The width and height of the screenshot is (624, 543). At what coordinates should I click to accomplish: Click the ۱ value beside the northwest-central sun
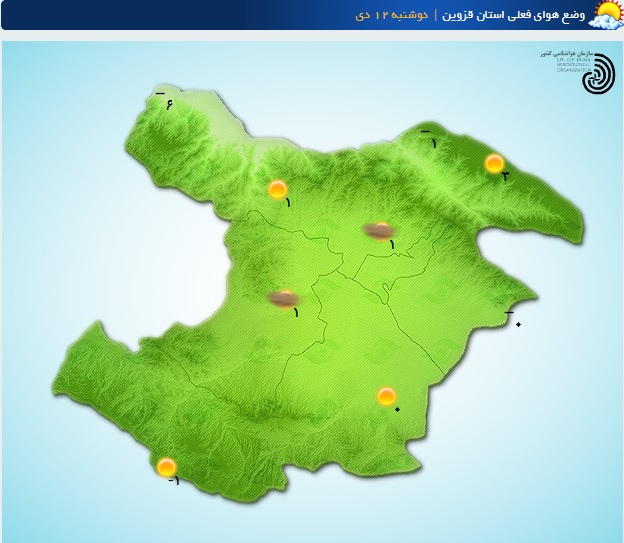pos(288,204)
